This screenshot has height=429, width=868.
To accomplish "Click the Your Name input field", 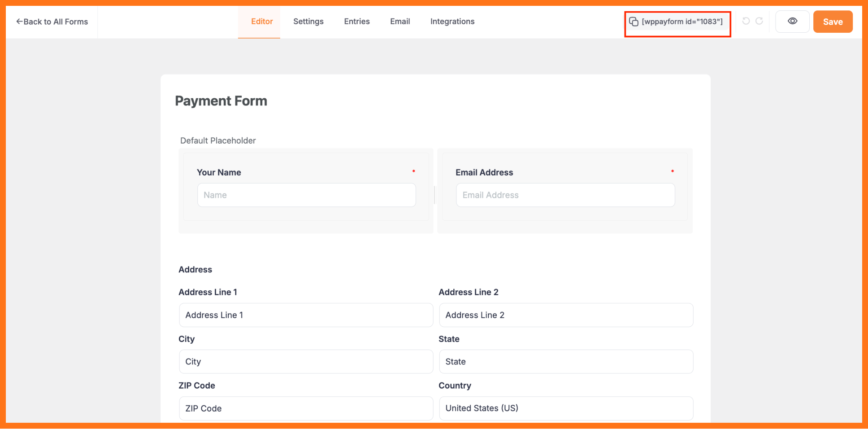I will click(x=306, y=195).
